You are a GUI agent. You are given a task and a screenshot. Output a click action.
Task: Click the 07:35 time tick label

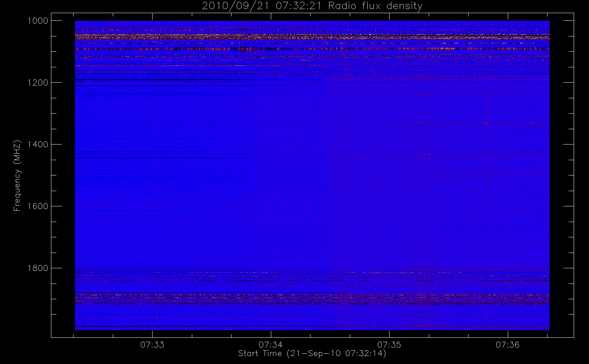389,344
